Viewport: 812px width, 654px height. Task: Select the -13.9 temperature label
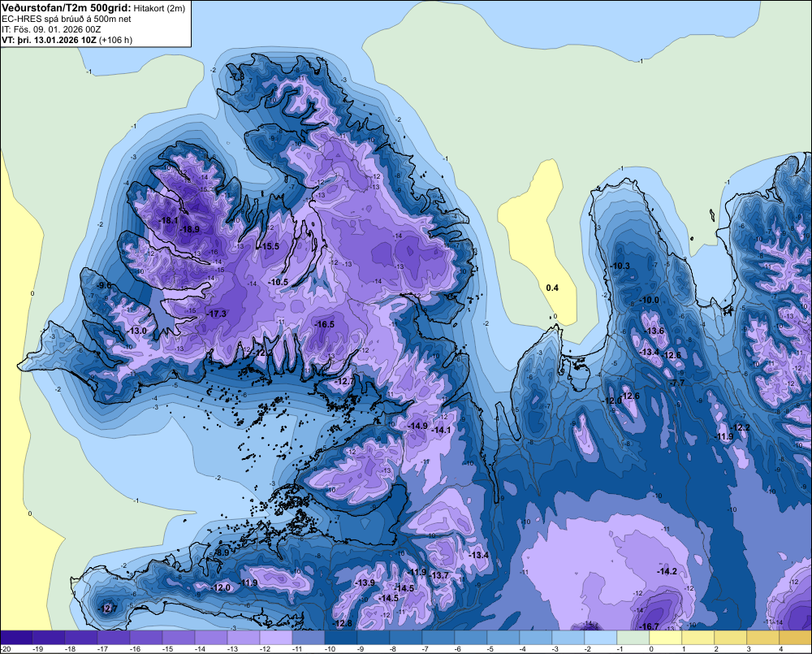(x=365, y=583)
